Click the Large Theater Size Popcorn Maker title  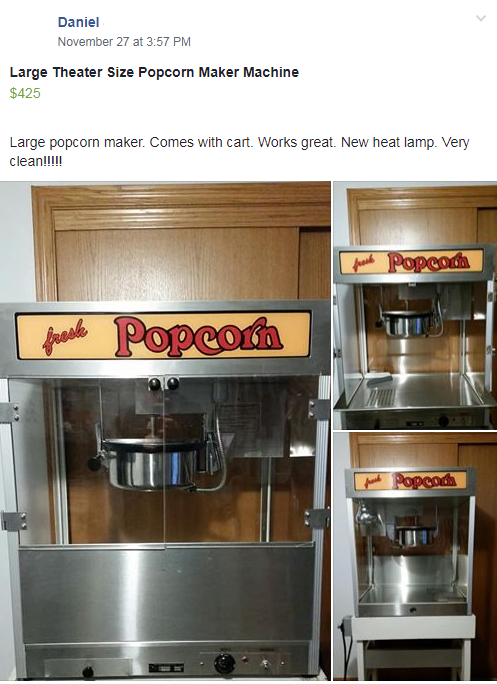154,72
